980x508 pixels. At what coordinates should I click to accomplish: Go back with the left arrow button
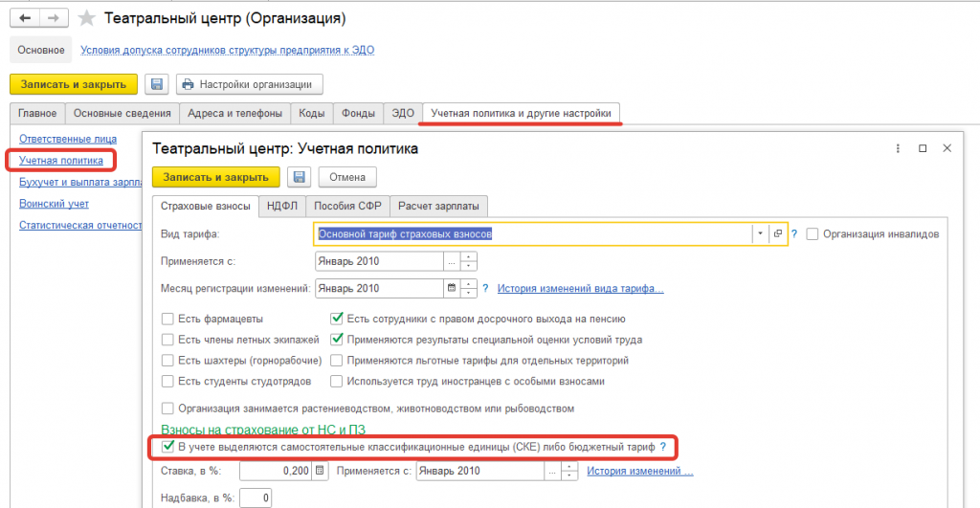point(24,18)
